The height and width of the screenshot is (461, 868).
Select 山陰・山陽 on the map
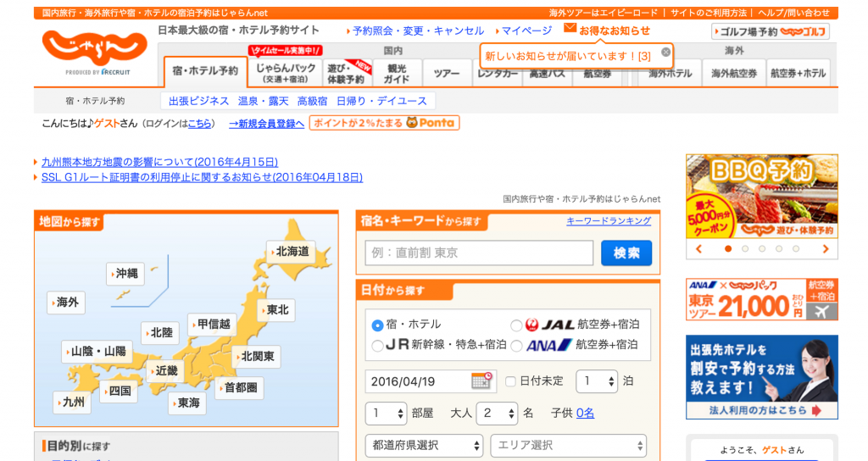[x=97, y=352]
